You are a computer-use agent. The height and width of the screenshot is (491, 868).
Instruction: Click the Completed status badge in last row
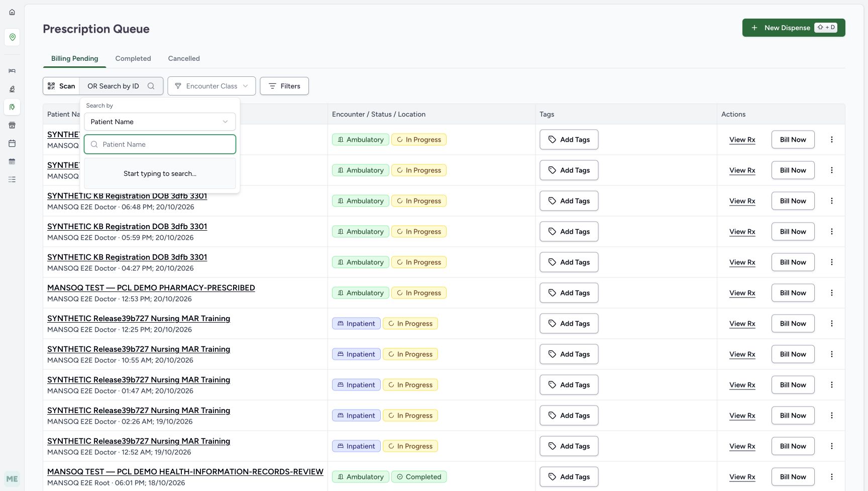pos(419,477)
